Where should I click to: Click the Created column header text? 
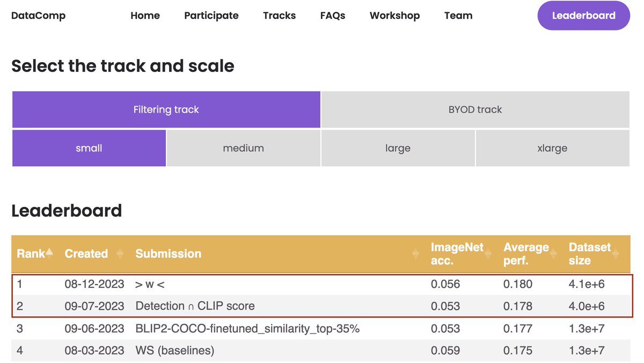pyautogui.click(x=86, y=254)
